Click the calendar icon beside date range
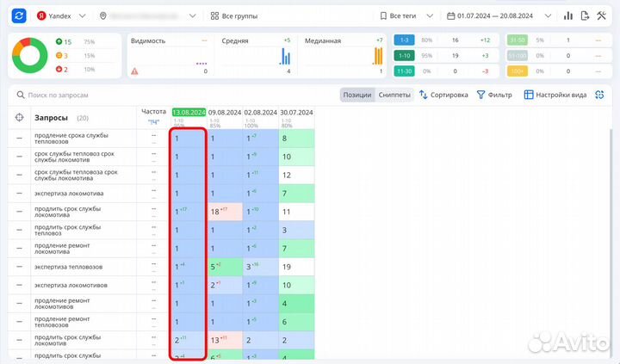The height and width of the screenshot is (364, 620). point(450,15)
